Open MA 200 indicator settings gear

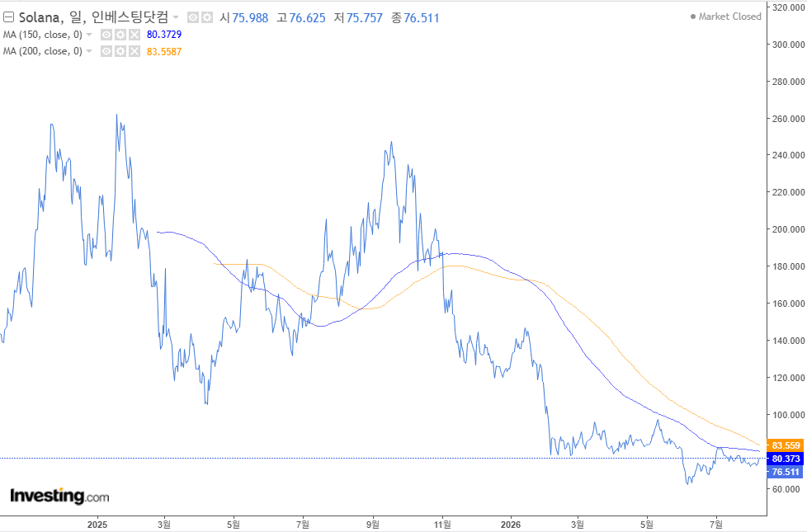(x=120, y=51)
